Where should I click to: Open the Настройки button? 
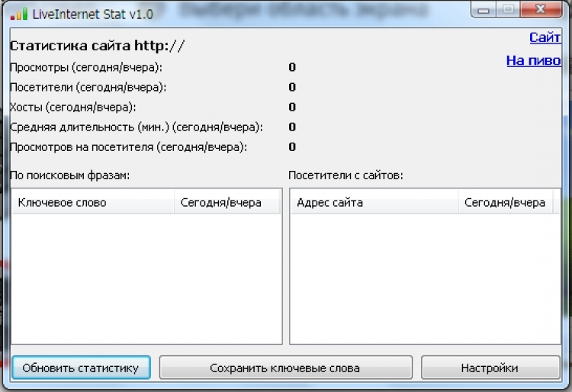490,368
